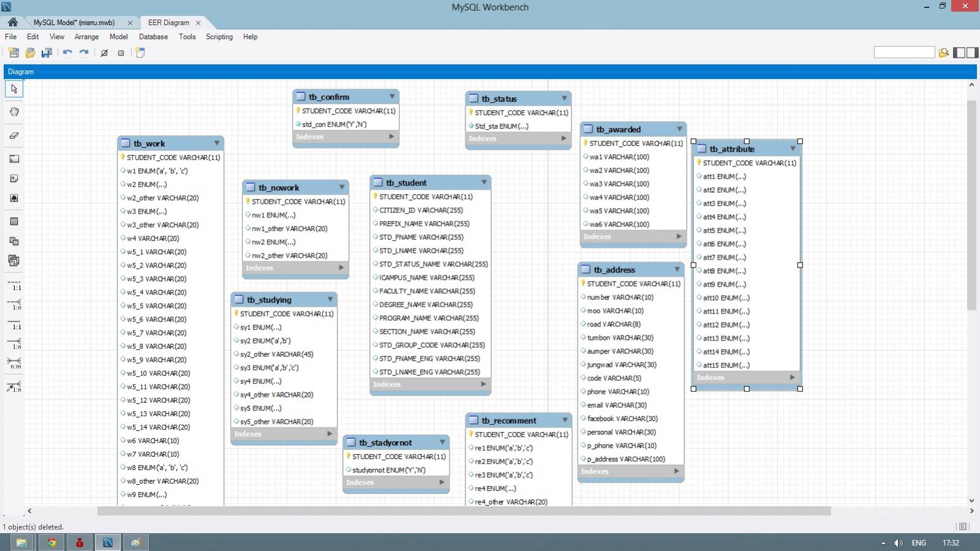Open the Arrange menu

coord(86,37)
